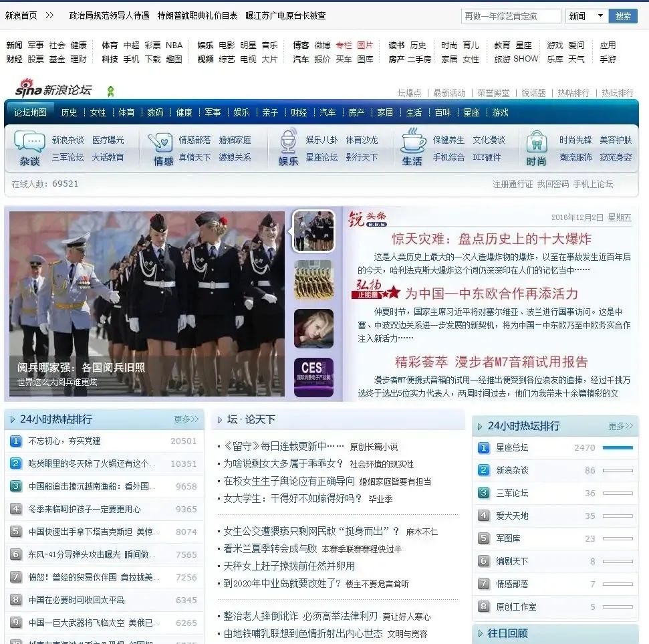The image size is (649, 644).
Task: Open the slideshow caption 阅兵哪家强：各国阅兵旧照
Action: (81, 367)
